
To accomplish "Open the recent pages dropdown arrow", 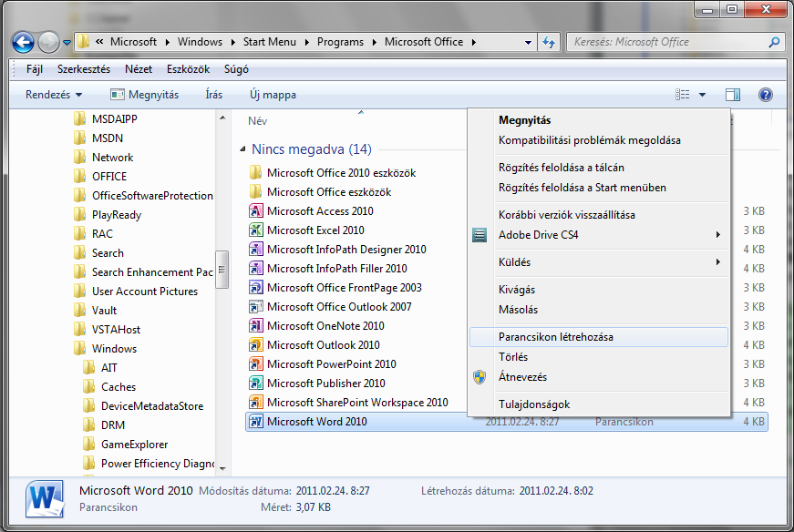I will (x=67, y=43).
